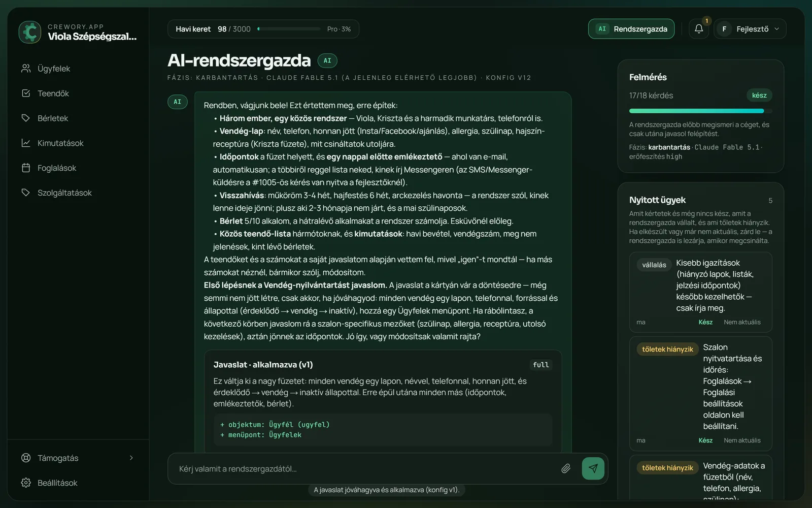This screenshot has height=508, width=812.
Task: Click the Szolgáltatások tag icon
Action: 26,193
